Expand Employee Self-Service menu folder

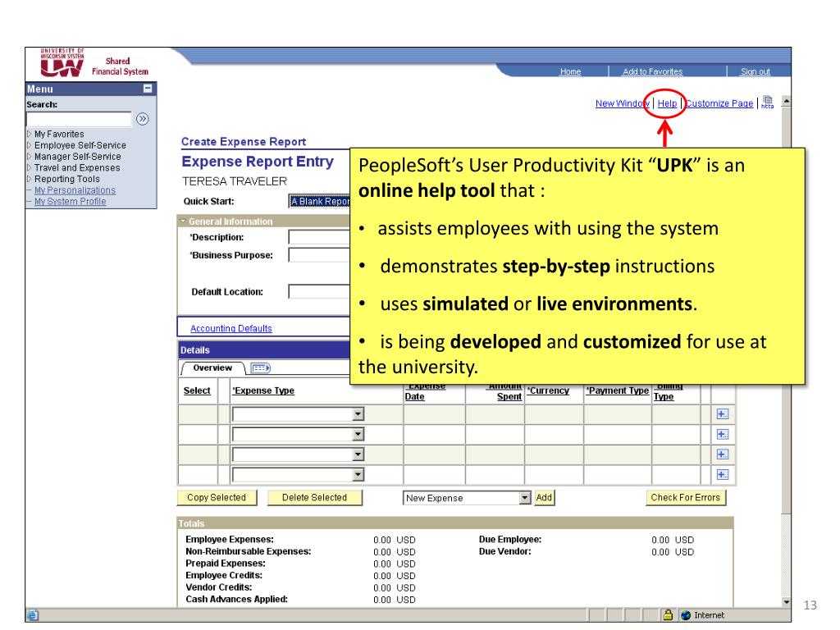29,145
